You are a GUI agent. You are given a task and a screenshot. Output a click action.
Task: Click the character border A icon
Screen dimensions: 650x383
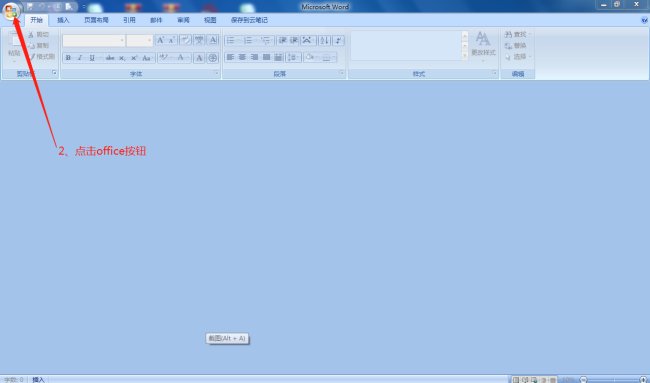[213, 40]
